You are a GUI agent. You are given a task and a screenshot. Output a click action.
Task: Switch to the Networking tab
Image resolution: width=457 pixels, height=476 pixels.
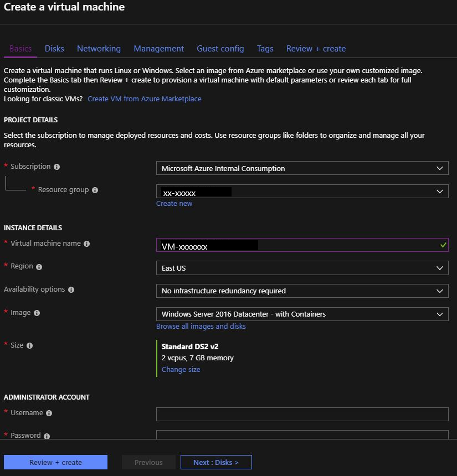(99, 49)
